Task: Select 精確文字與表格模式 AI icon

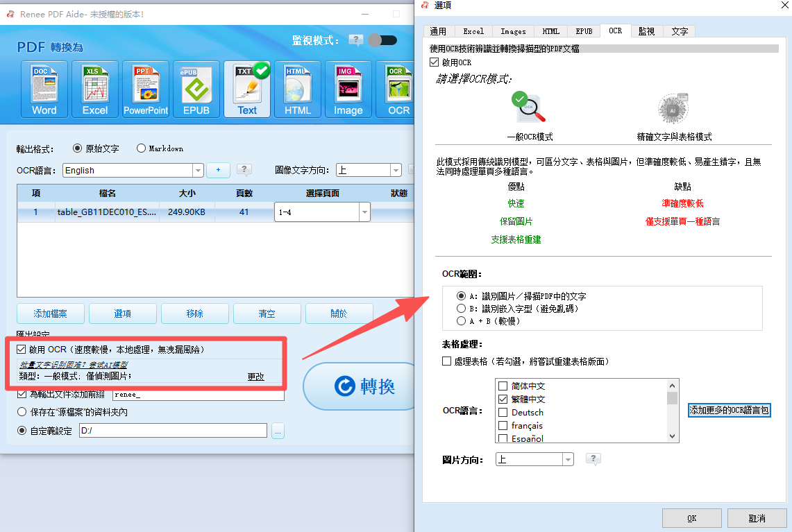Action: (x=672, y=108)
